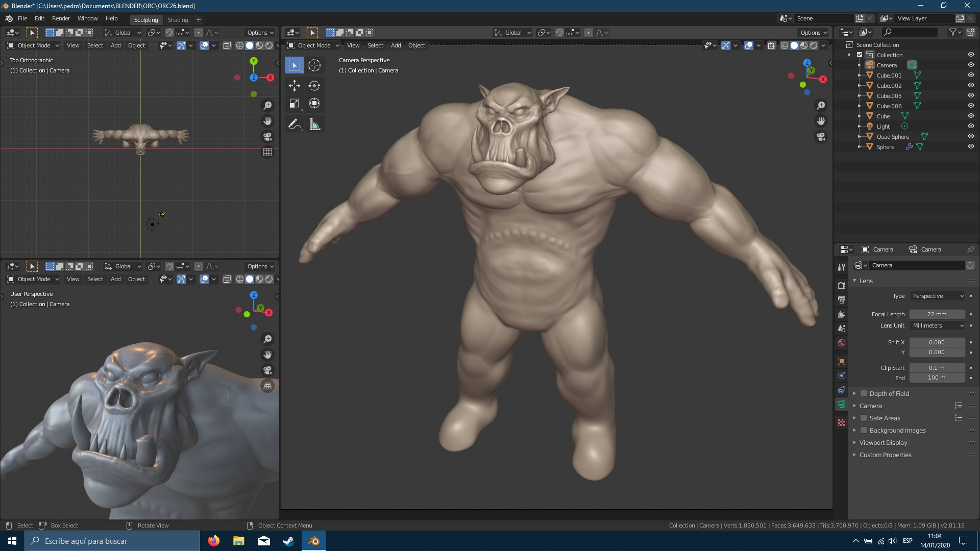Click Options button in main viewport header
The width and height of the screenshot is (980, 551).
[x=814, y=33]
